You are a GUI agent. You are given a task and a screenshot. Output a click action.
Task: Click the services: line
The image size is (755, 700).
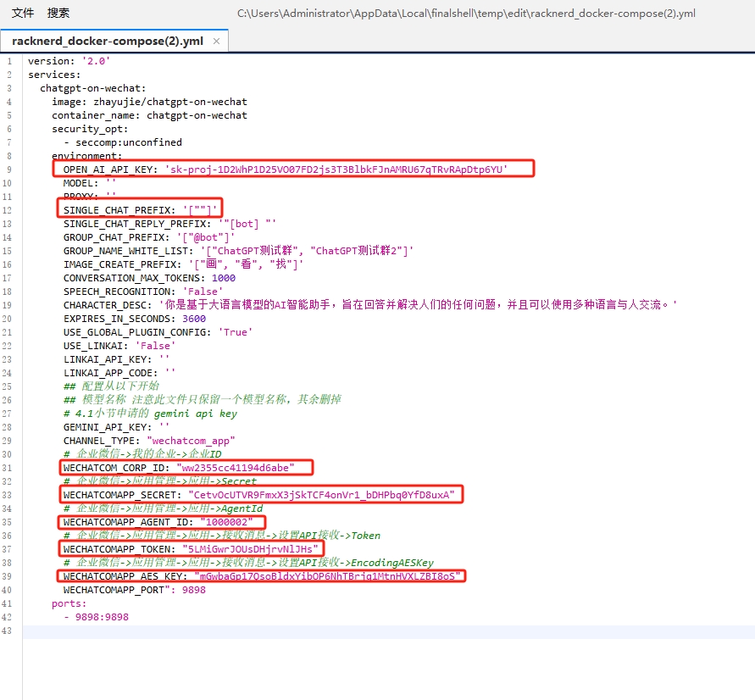pyautogui.click(x=54, y=75)
